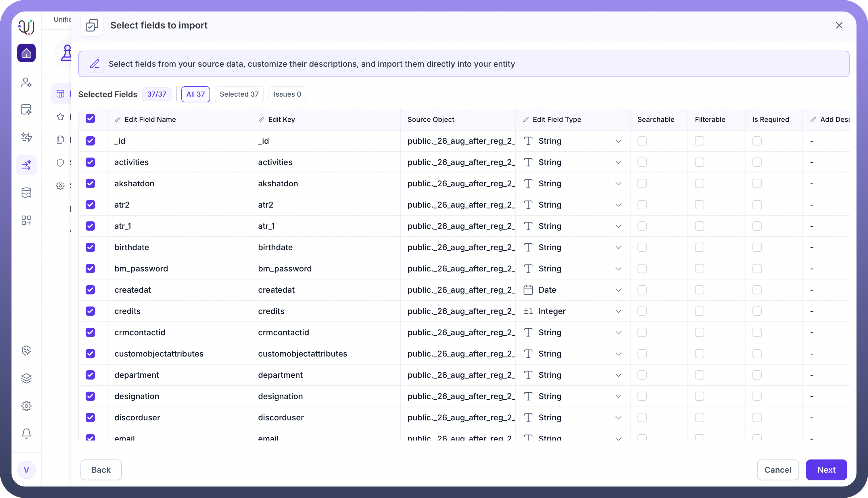Enable Searchable for the activities field
Viewport: 868px width, 498px height.
pyautogui.click(x=642, y=162)
